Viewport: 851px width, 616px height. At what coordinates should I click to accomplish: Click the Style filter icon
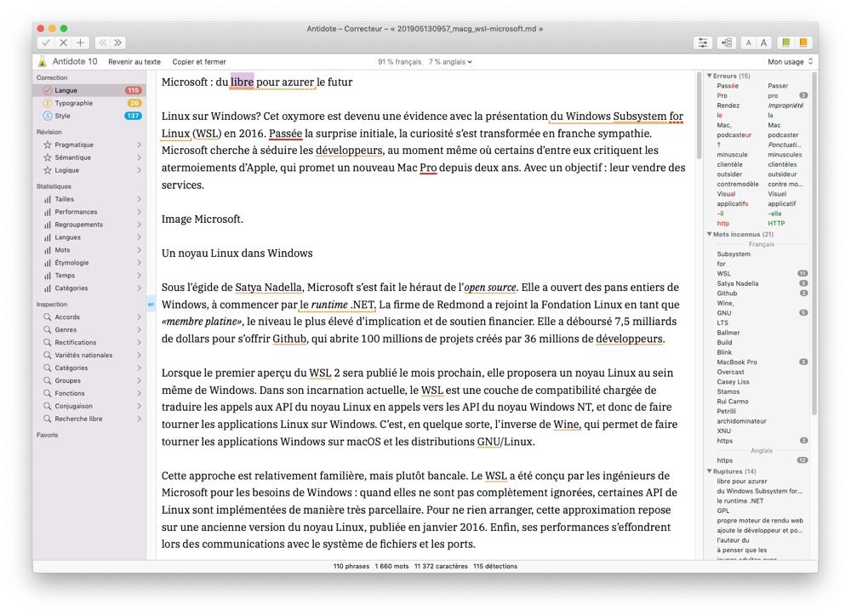[47, 116]
